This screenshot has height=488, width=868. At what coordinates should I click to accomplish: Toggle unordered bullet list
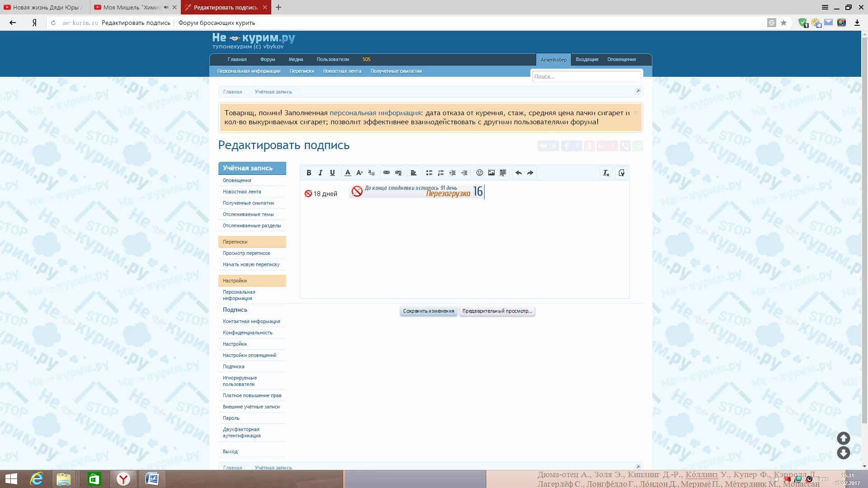tap(429, 173)
